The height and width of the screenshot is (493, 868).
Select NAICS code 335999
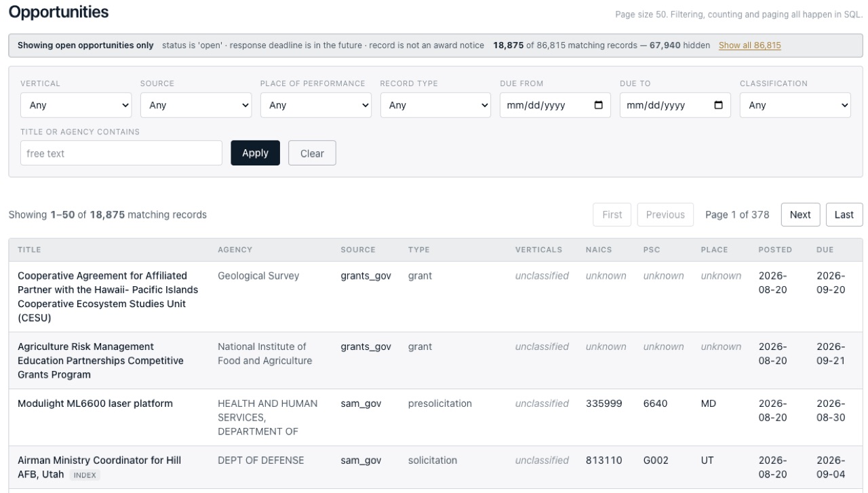[604, 403]
